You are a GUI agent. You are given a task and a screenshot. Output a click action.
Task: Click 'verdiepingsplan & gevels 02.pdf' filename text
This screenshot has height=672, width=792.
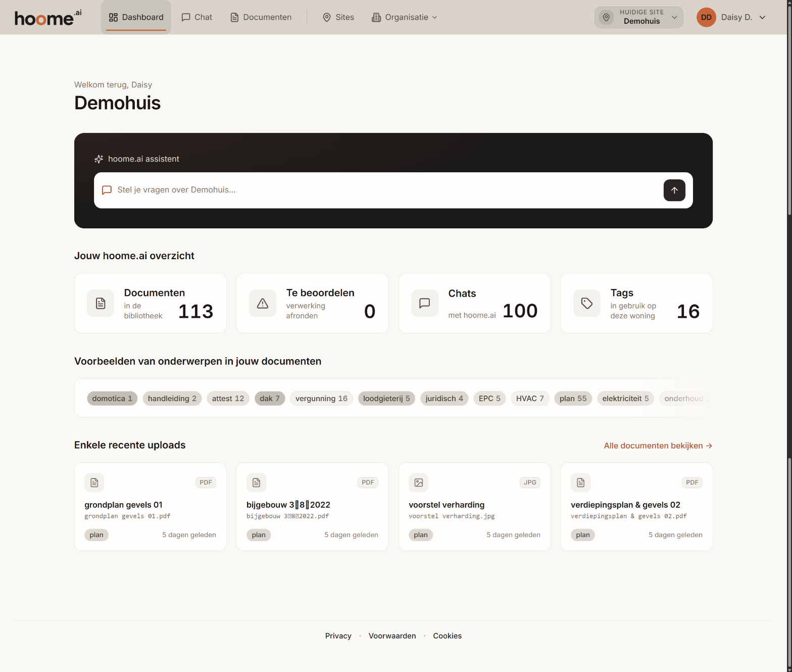tap(629, 516)
